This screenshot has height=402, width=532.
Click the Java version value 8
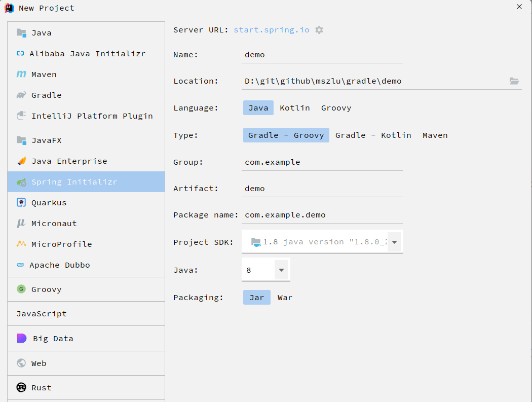point(249,270)
